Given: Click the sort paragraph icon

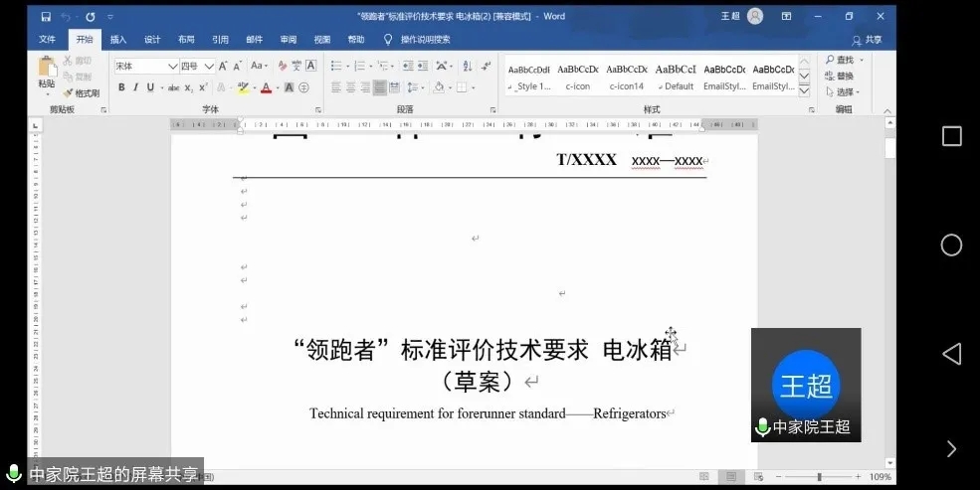Looking at the screenshot, I should [466, 66].
